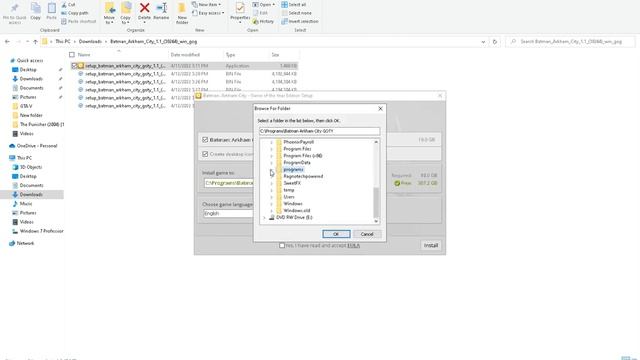Screen dimensions: 640x360
Task: Click the folder tree vertical scrollbar thumb
Action: (376, 202)
